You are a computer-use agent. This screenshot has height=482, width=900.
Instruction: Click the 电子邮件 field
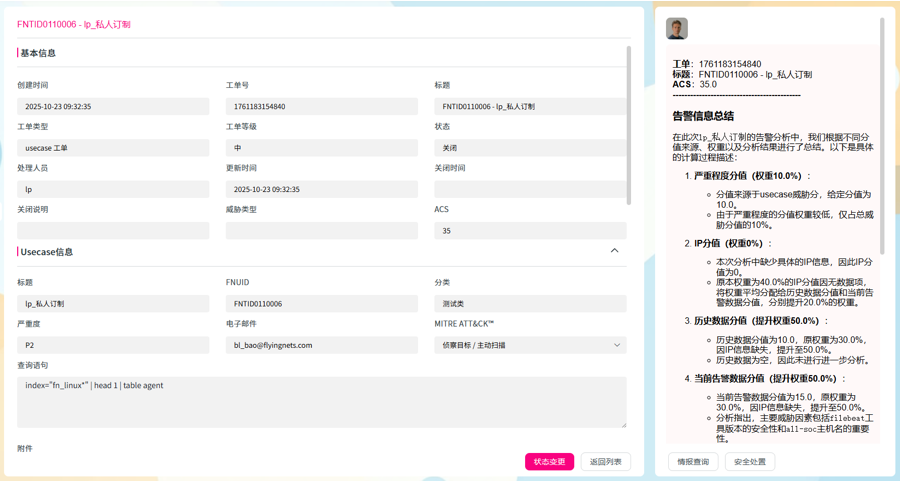tap(321, 345)
